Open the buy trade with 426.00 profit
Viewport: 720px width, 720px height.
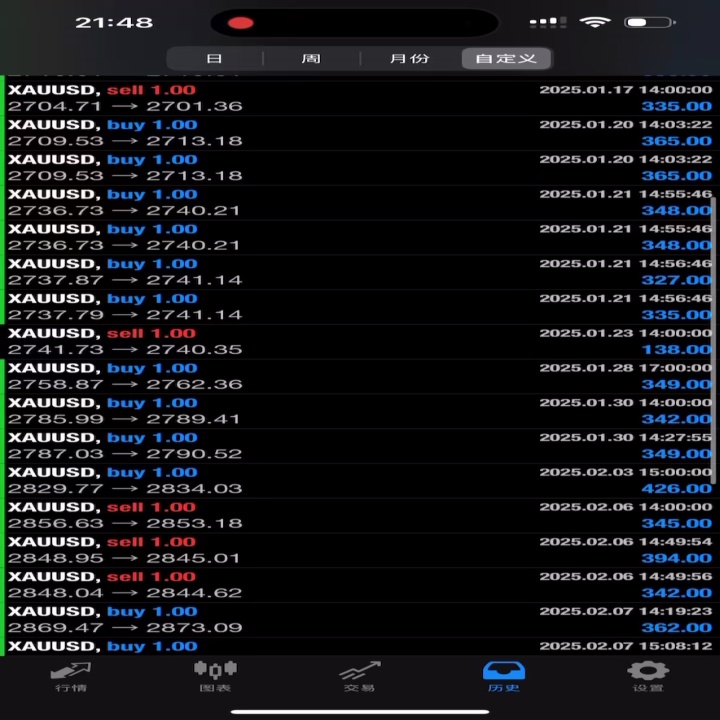click(360, 480)
